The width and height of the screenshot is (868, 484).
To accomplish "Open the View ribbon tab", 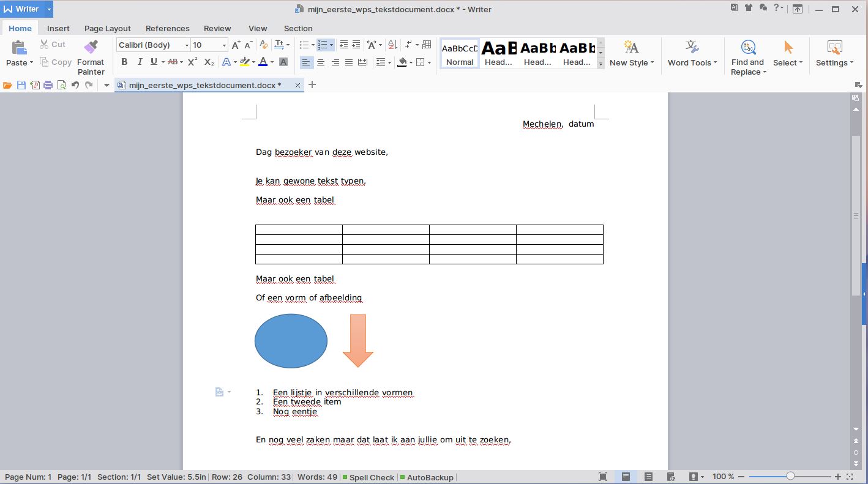I will coord(258,28).
